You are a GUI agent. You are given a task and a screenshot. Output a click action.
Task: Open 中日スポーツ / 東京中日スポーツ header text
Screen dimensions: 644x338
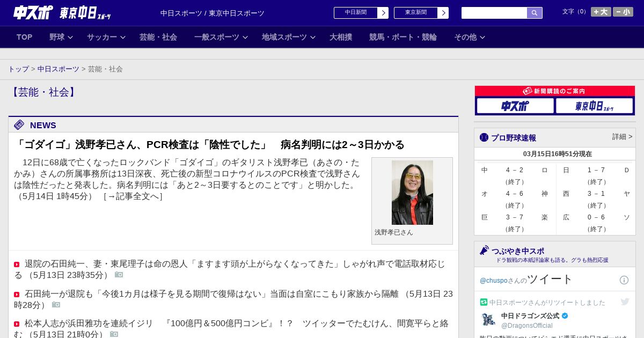[213, 13]
